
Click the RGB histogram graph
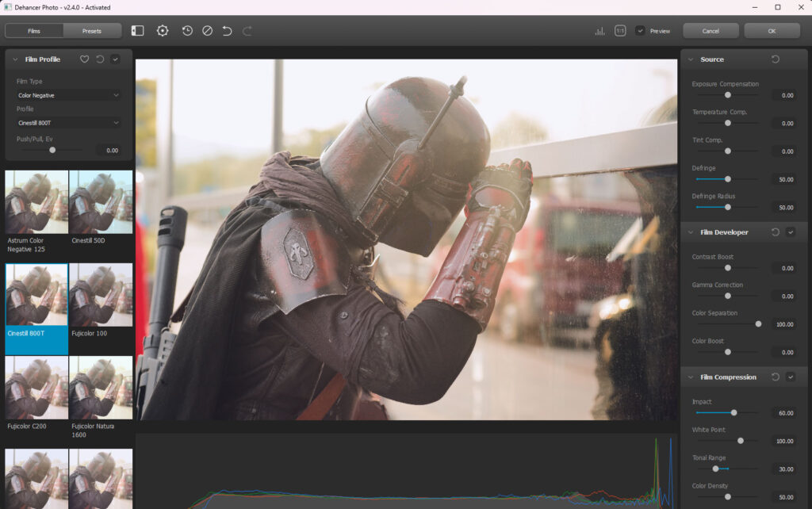tap(407, 471)
